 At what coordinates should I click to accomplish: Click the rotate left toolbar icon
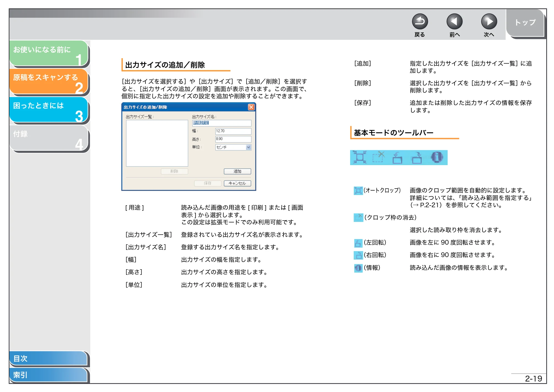pos(397,157)
